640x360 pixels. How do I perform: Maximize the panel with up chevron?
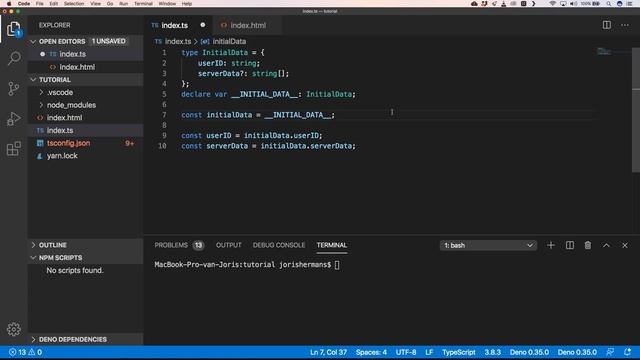click(606, 245)
